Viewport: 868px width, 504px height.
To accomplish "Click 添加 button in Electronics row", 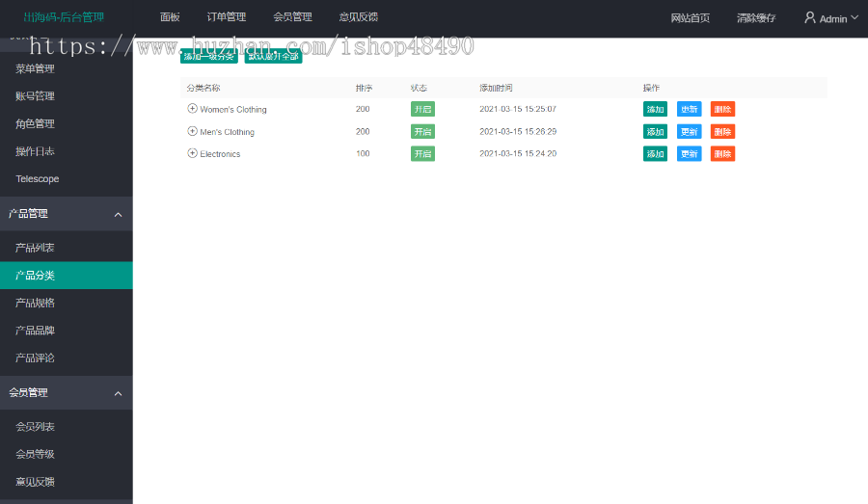I will click(655, 154).
